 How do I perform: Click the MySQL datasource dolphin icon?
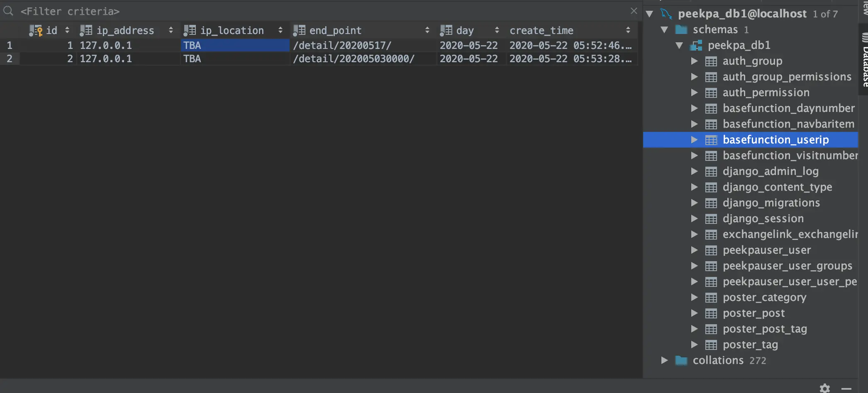666,14
